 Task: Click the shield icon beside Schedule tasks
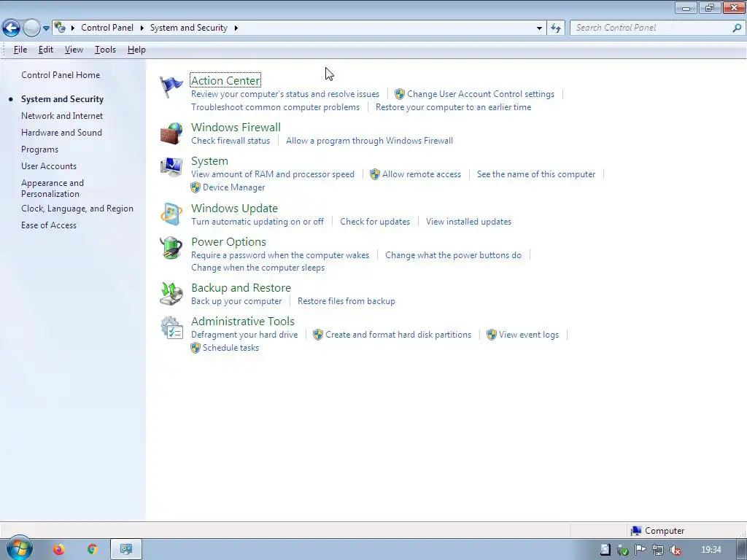coord(196,348)
